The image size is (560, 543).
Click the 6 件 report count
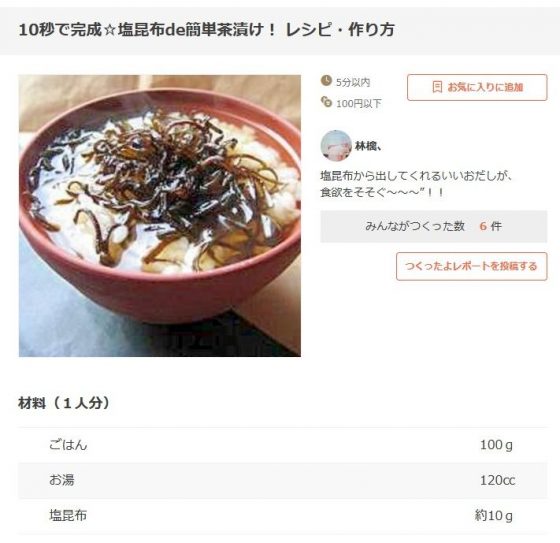491,226
